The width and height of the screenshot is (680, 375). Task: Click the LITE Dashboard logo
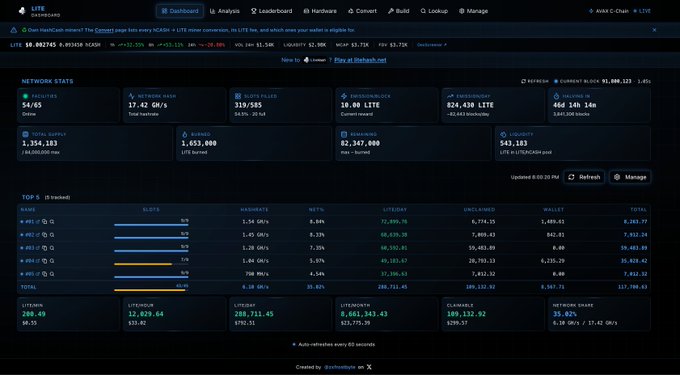coord(39,11)
